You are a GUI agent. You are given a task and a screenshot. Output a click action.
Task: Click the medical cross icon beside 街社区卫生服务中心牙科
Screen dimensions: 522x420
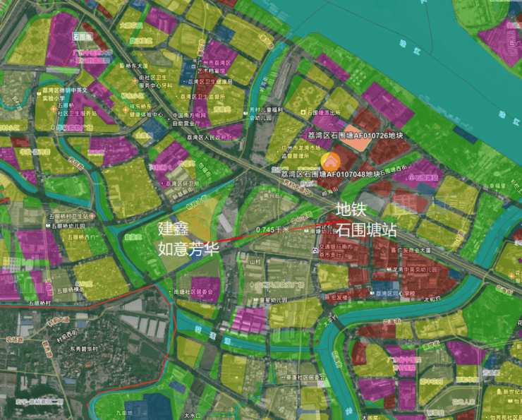tap(135, 80)
